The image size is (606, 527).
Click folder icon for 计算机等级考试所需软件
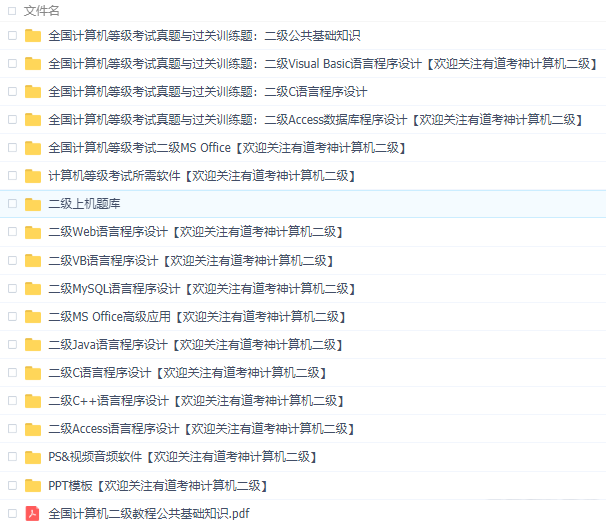click(33, 176)
